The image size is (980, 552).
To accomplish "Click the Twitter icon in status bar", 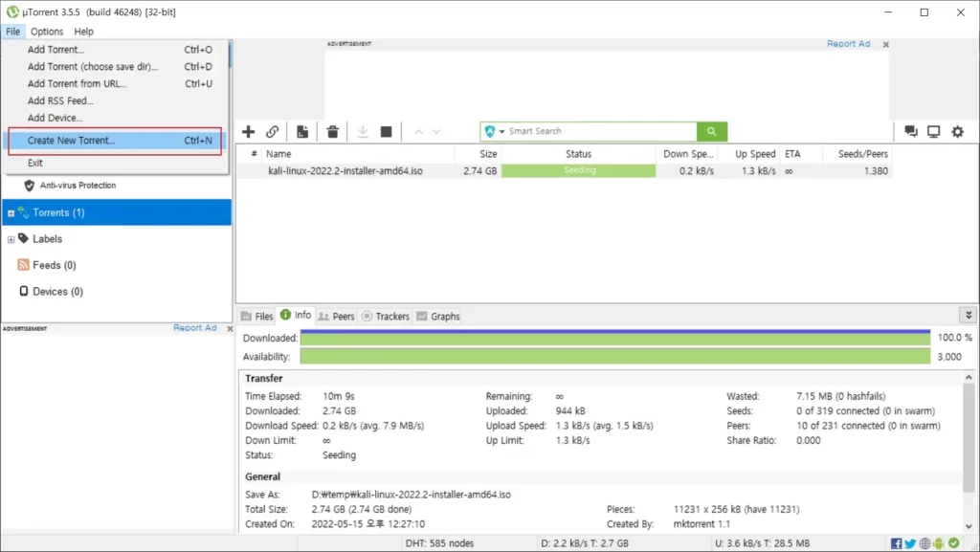I will [x=910, y=543].
